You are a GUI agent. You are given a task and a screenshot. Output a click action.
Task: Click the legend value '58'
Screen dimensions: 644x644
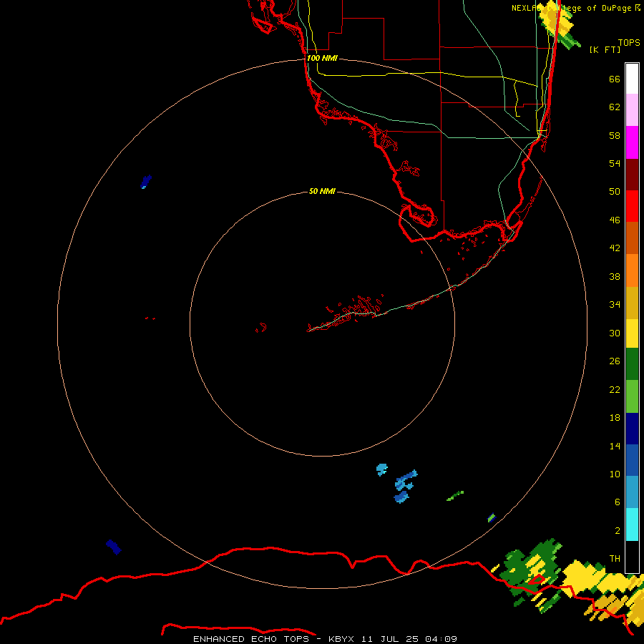click(615, 135)
